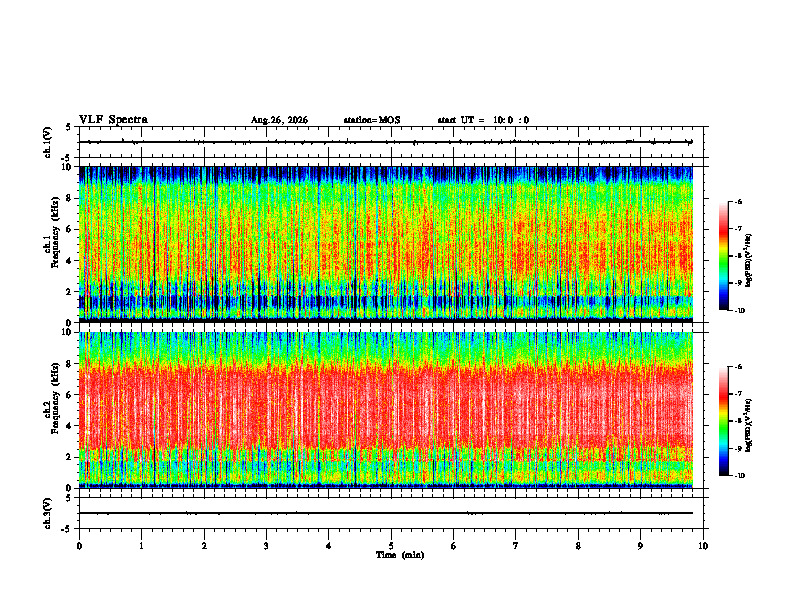Click the ch.3 voltage waveform trace
Viewport: 792px width, 612px height.
(386, 513)
